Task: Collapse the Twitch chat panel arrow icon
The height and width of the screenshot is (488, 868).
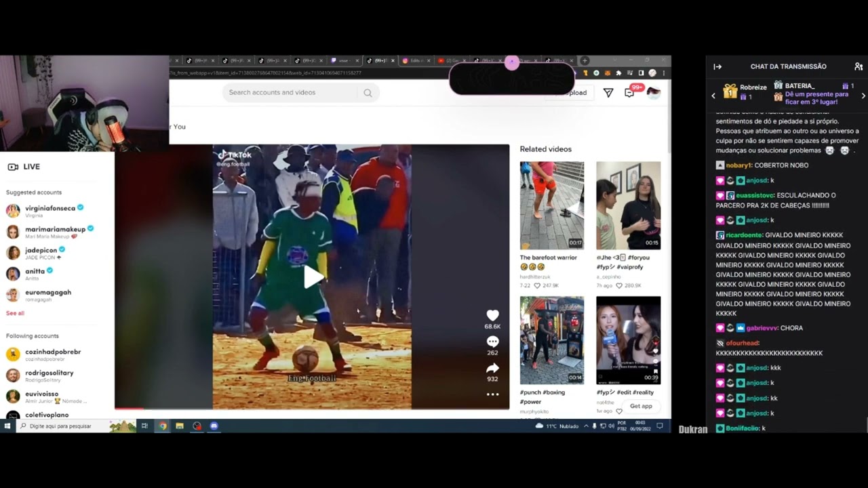Action: tap(717, 66)
